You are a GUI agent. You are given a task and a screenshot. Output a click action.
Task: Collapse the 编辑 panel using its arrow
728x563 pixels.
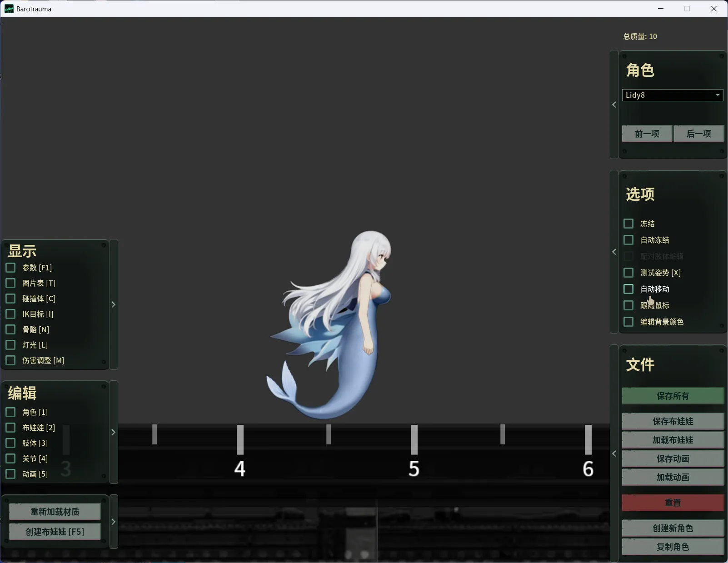coord(114,432)
